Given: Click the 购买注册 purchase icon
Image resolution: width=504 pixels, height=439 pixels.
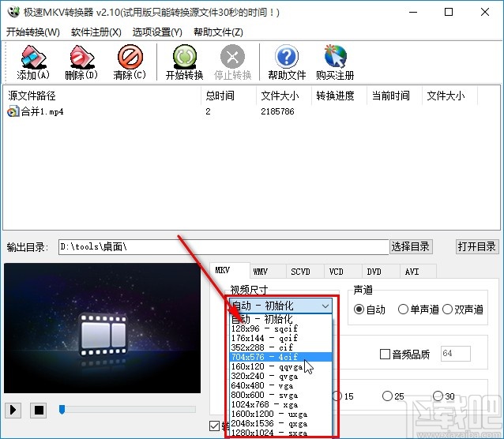Looking at the screenshot, I should tap(335, 57).
